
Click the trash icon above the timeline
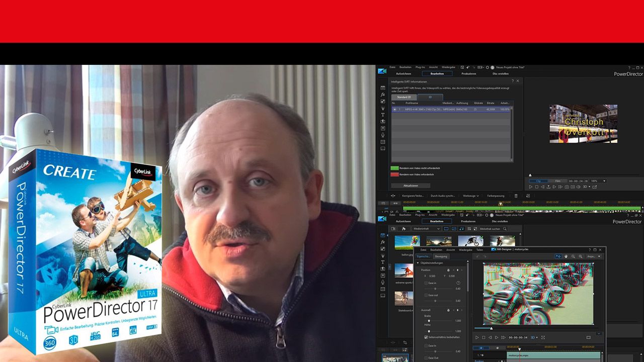point(515,196)
